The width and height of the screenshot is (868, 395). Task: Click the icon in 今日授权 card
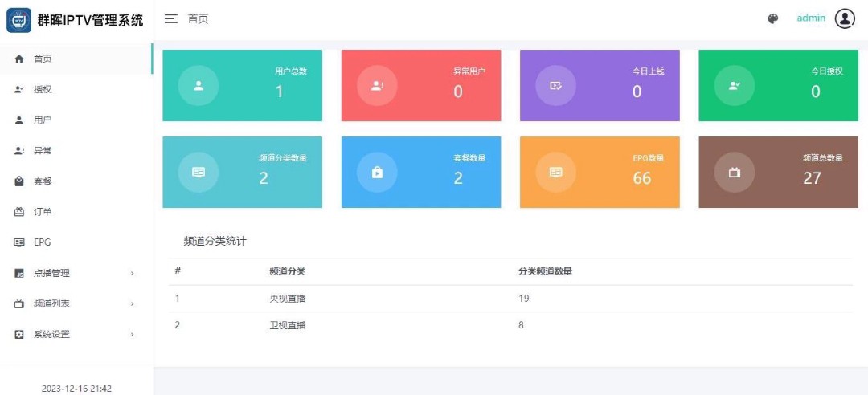coord(735,86)
